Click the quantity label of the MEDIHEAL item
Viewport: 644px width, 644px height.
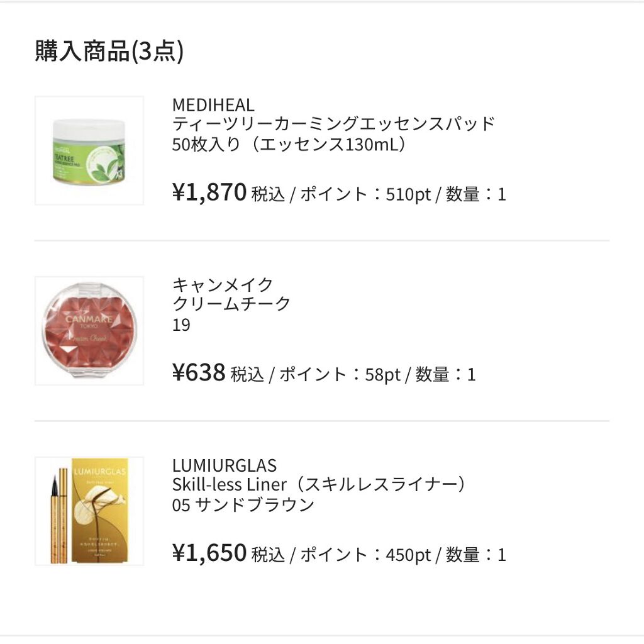(475, 194)
